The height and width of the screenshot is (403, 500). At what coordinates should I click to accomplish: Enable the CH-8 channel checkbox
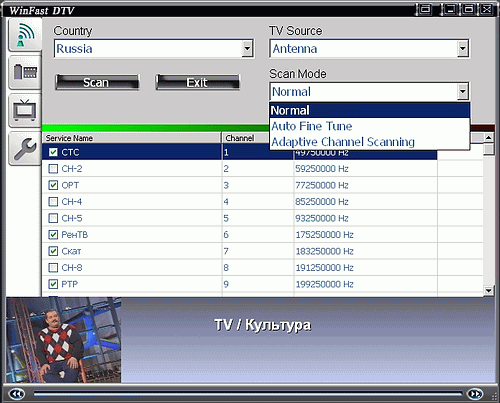53,268
